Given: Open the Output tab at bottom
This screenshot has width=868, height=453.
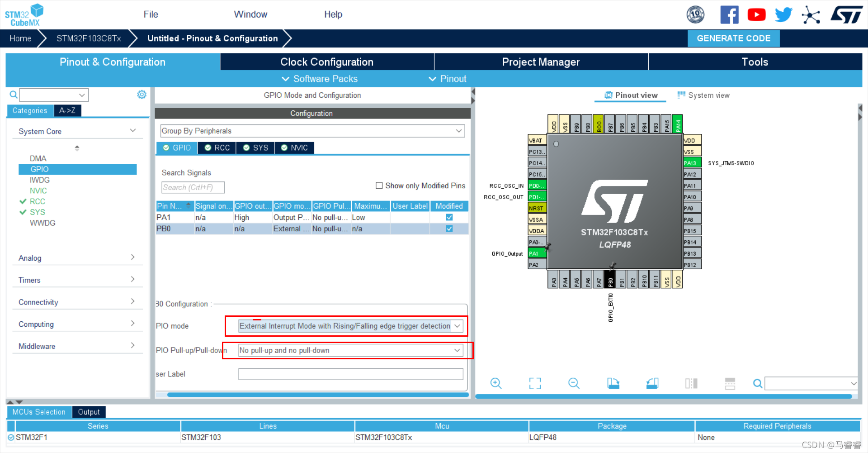Looking at the screenshot, I should click(89, 412).
